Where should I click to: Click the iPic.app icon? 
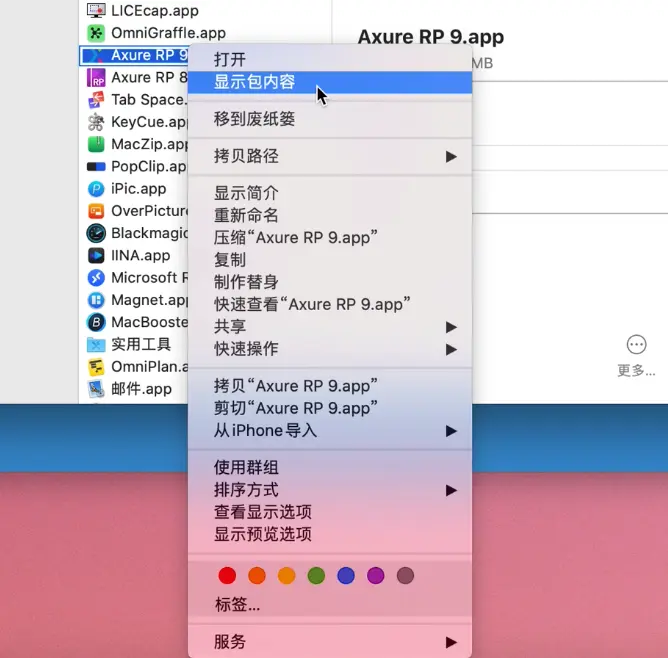[x=96, y=189]
